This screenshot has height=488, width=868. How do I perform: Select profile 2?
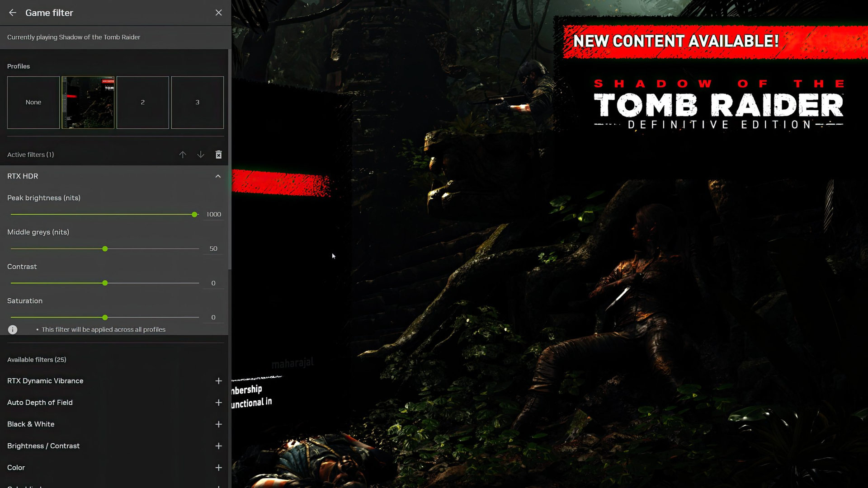click(x=142, y=103)
